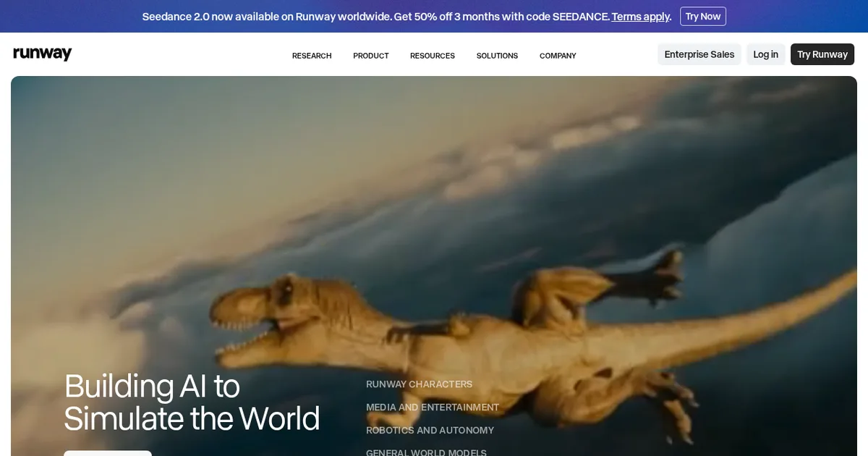Click Try Now in the promo banner
The height and width of the screenshot is (456, 868).
703,16
